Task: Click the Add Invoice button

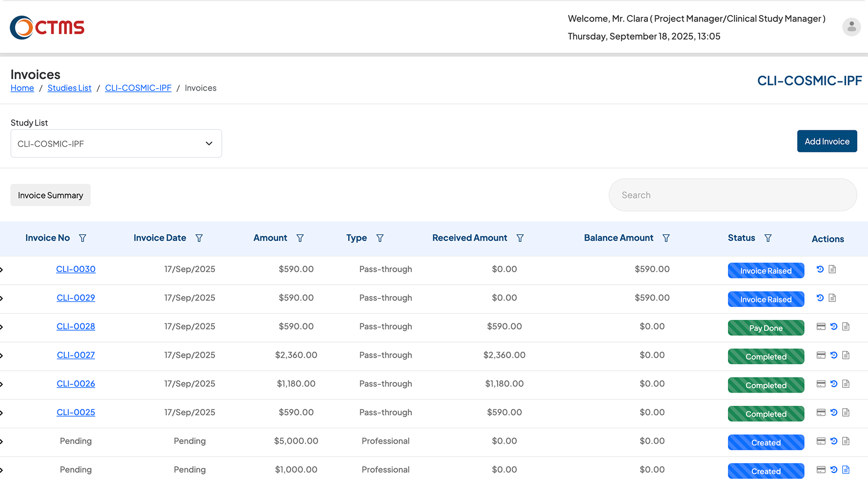Action: coord(827,141)
